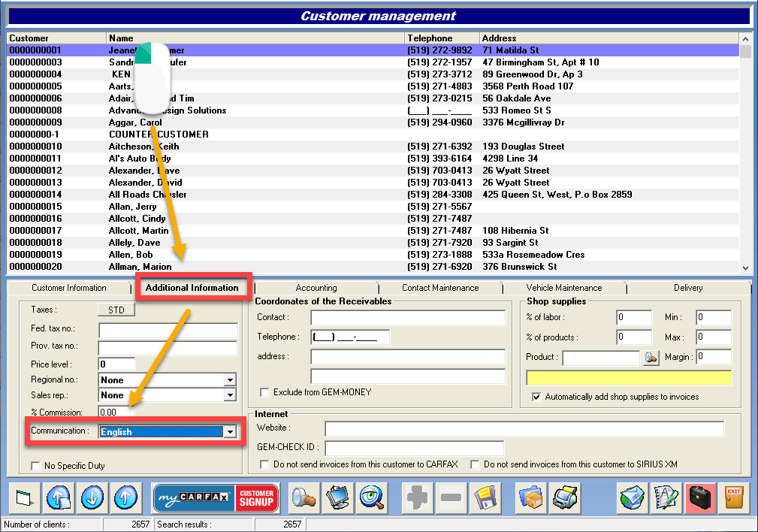
Task: Open the Vehicle Maintenance tab
Action: point(563,288)
